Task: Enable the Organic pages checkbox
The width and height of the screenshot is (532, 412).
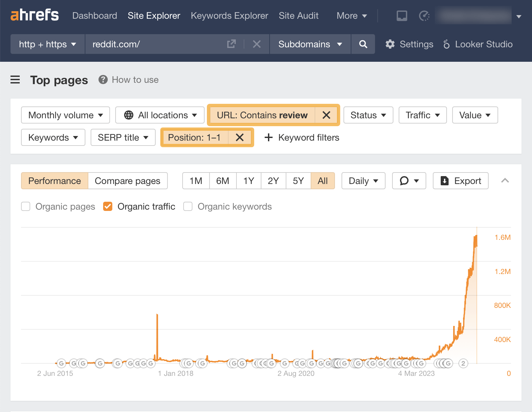Action: [x=26, y=206]
